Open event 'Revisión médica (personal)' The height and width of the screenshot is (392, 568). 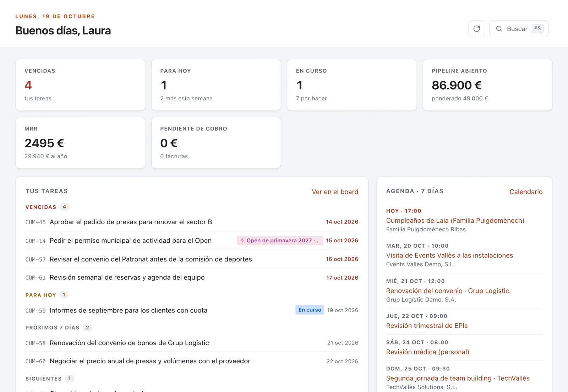click(427, 352)
